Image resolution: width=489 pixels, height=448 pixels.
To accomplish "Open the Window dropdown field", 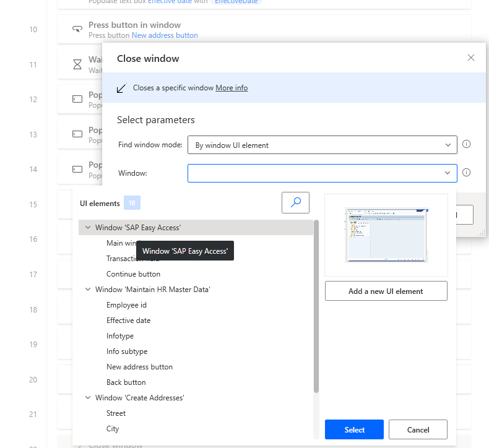I will coord(322,173).
